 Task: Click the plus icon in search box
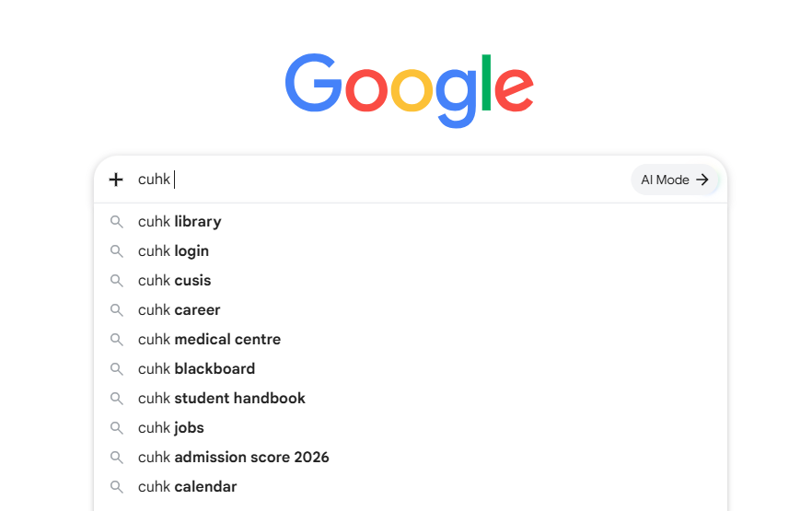click(116, 180)
